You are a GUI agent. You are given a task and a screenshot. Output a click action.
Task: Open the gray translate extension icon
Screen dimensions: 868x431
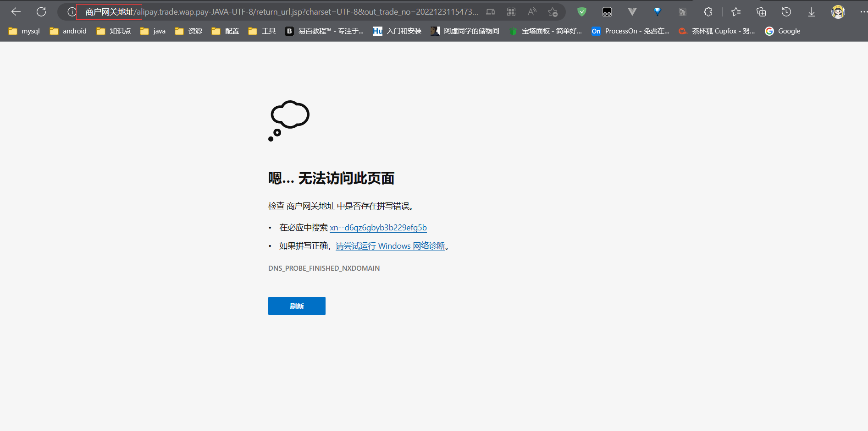click(683, 12)
